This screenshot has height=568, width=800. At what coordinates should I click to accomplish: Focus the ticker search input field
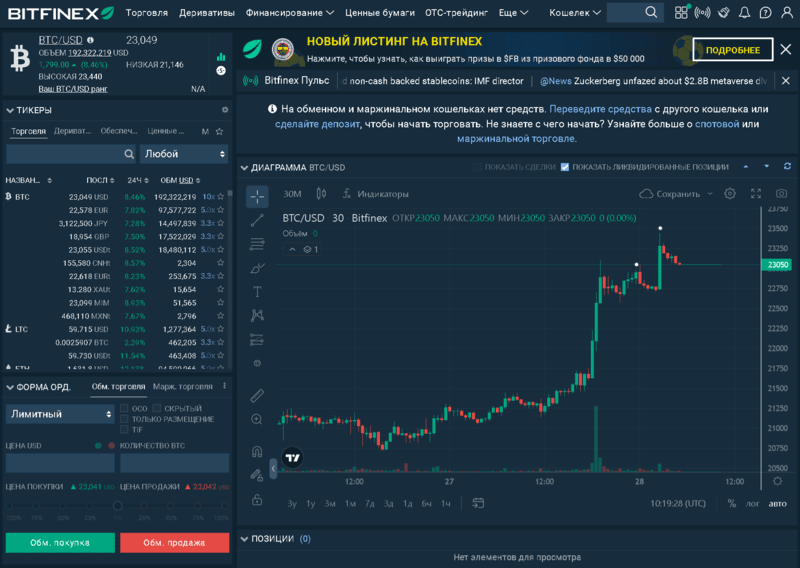point(71,154)
